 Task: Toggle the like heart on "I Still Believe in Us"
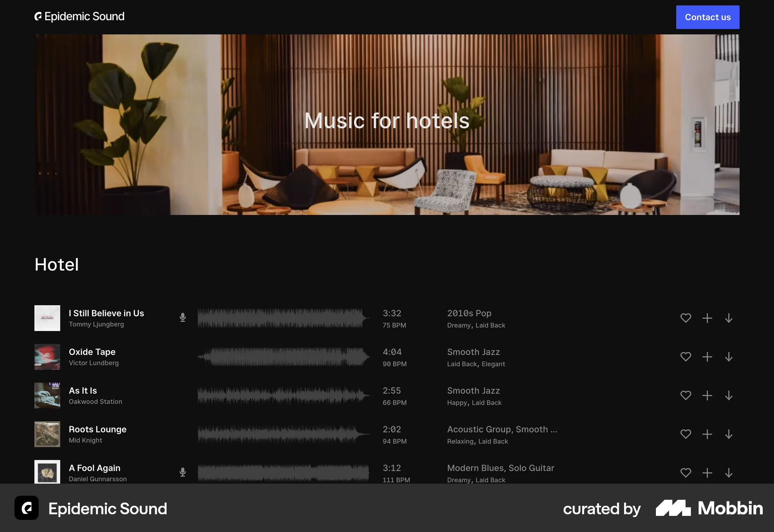coord(686,318)
